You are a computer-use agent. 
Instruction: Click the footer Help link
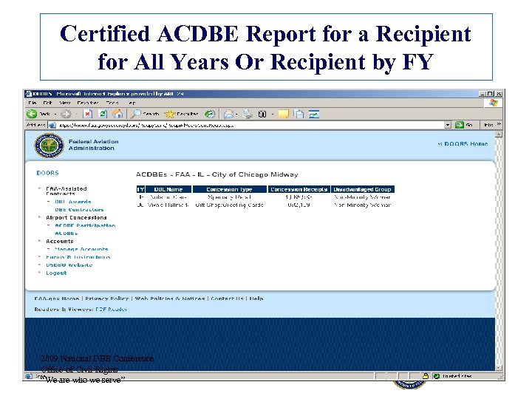pyautogui.click(x=256, y=299)
